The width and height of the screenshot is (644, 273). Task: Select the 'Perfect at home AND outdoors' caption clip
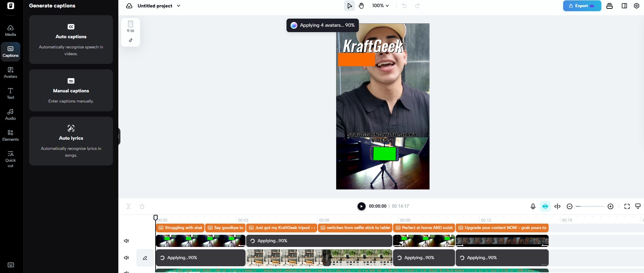(424, 228)
